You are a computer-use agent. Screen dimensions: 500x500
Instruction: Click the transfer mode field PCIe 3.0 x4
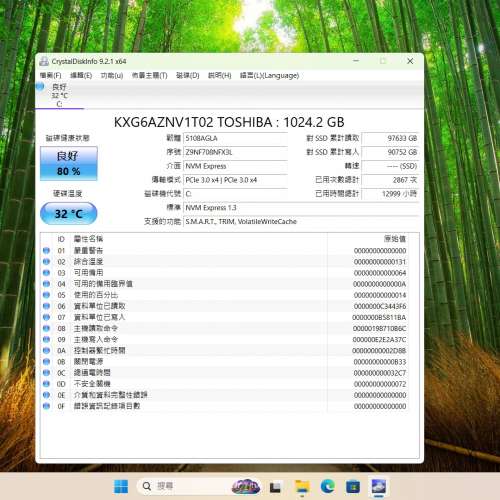point(235,180)
